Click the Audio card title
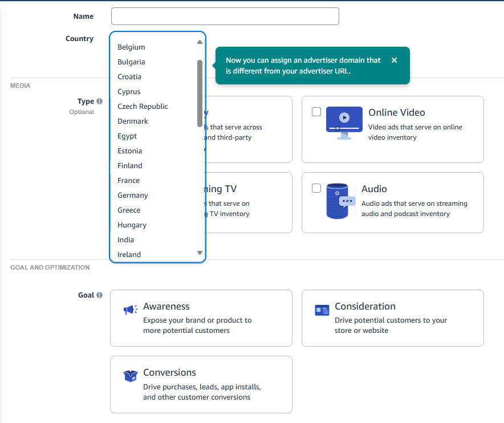The width and height of the screenshot is (504, 423). coord(374,189)
